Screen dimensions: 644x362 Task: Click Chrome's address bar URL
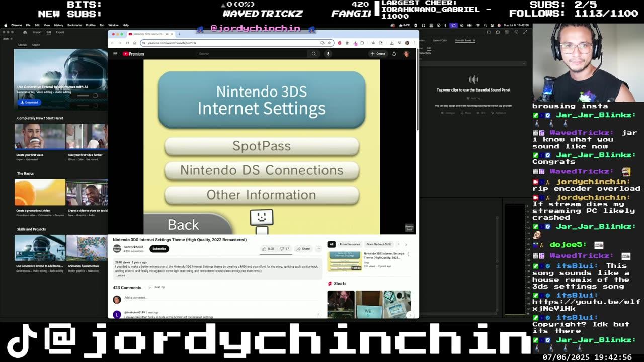tap(172, 43)
